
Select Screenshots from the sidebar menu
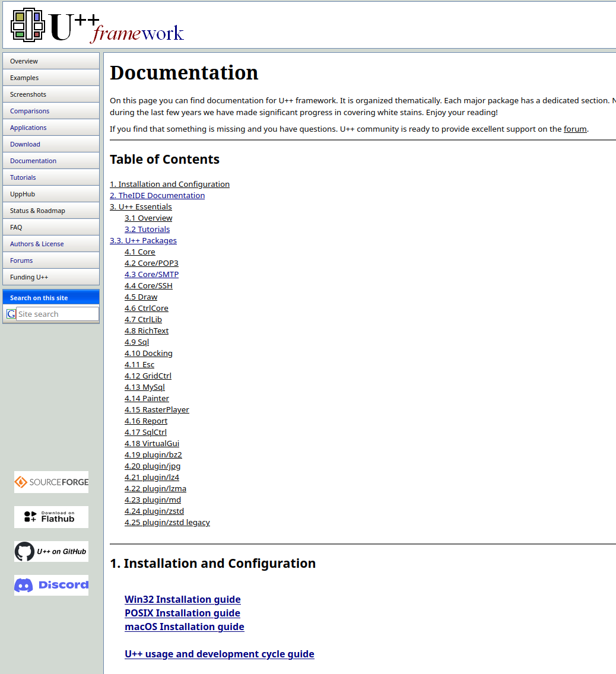click(x=51, y=94)
